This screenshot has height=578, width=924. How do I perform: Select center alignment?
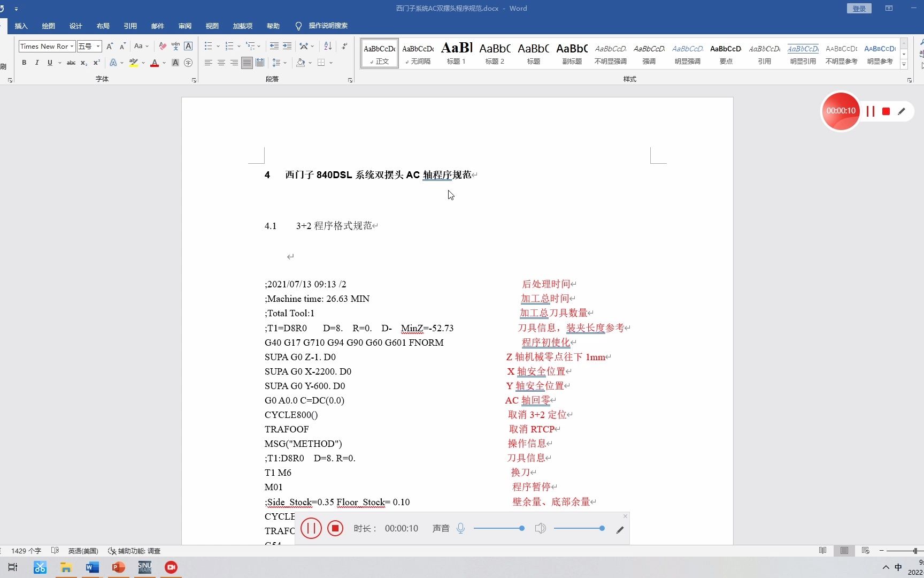(x=221, y=63)
